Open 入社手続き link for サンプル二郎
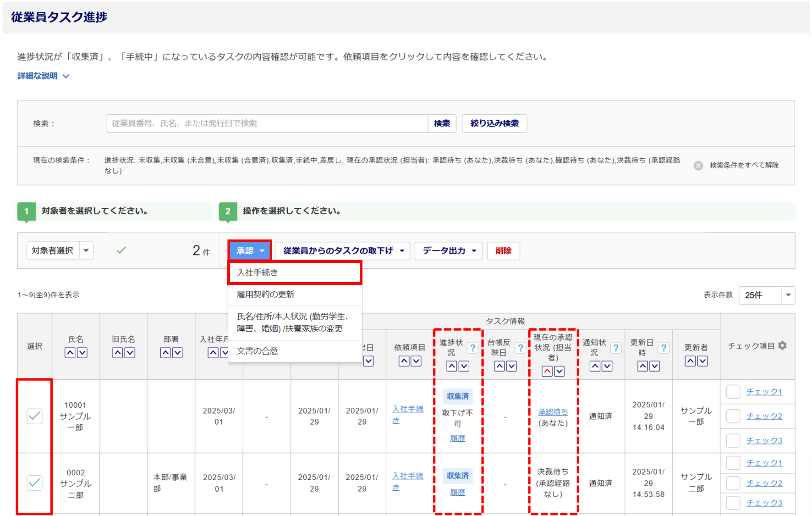 click(407, 482)
